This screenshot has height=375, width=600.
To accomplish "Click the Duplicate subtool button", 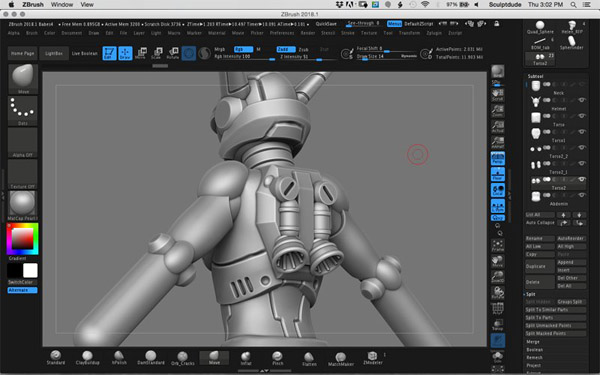I will (x=540, y=266).
